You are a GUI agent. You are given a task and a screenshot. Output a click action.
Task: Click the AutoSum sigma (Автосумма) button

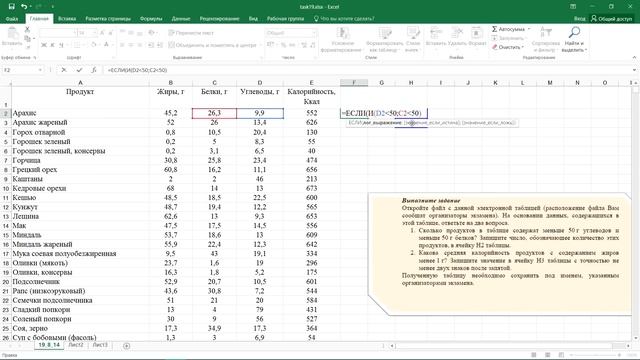tap(508, 29)
